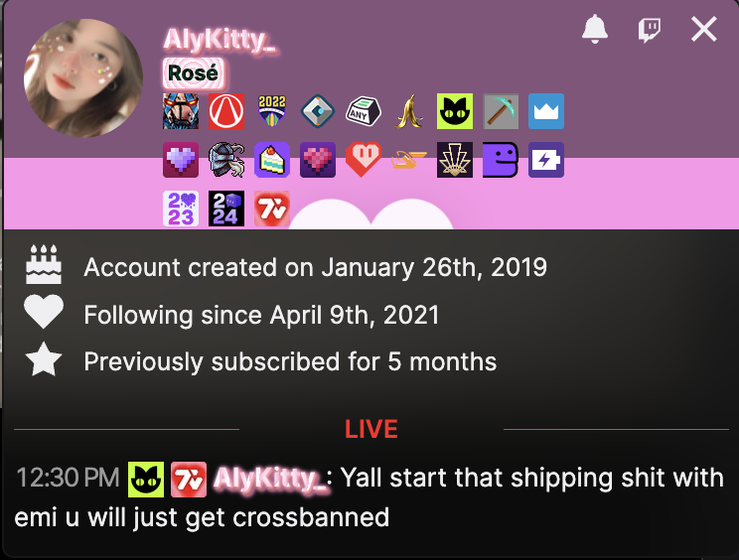
Task: Click the notification bell icon
Action: click(x=595, y=29)
